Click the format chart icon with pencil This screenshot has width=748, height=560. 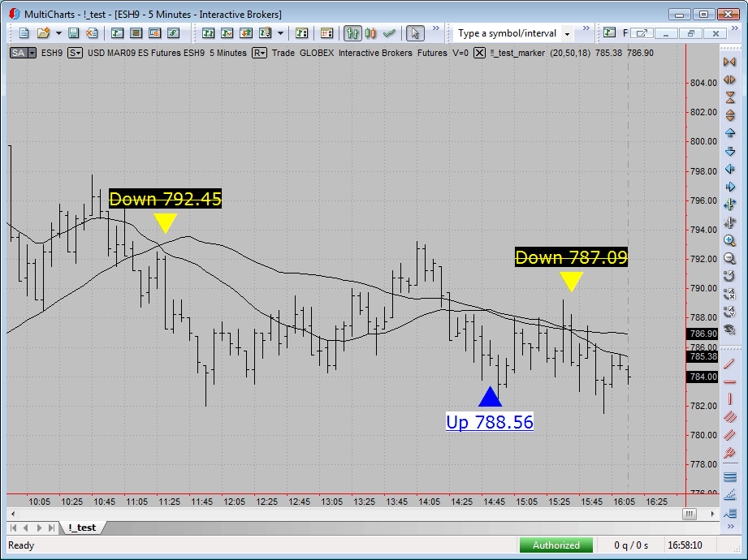[x=266, y=33]
